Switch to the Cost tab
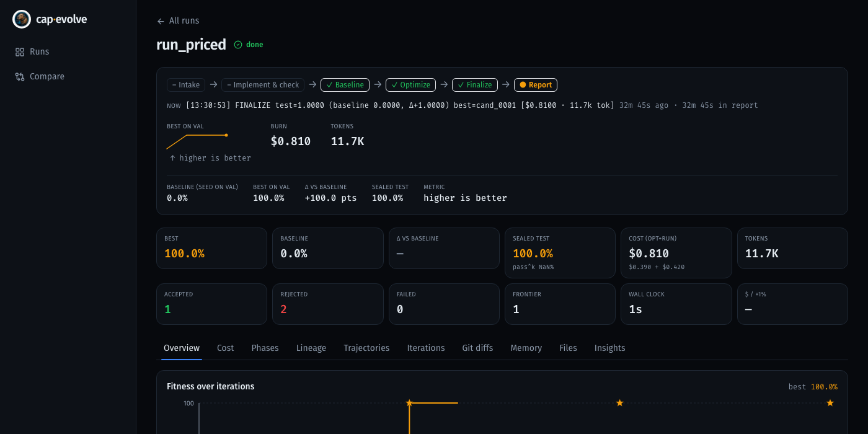The image size is (868, 434). tap(226, 348)
